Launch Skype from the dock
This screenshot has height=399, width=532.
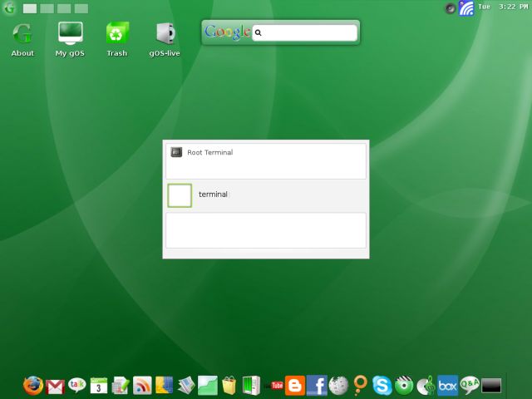(382, 385)
